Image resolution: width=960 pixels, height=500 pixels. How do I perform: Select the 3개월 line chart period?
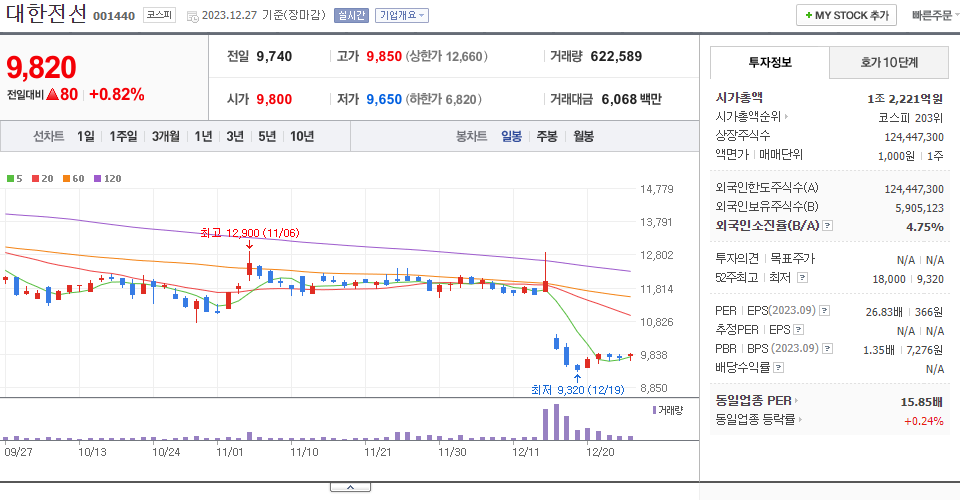click(x=166, y=136)
